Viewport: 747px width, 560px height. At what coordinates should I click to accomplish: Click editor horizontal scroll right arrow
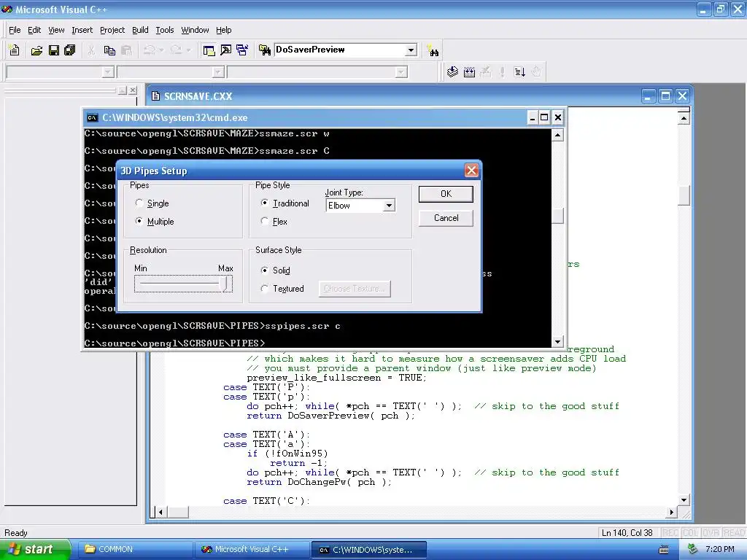click(x=671, y=513)
